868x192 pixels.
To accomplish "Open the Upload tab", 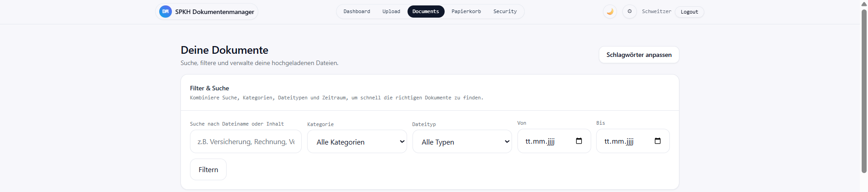I will pos(391,12).
